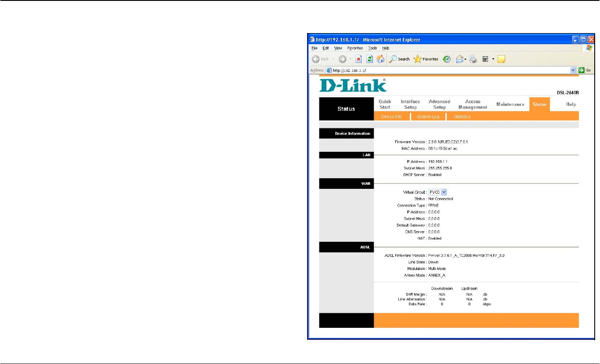This screenshot has width=600, height=364.
Task: Switch to the Advanced Setup tab
Action: pyautogui.click(x=439, y=104)
